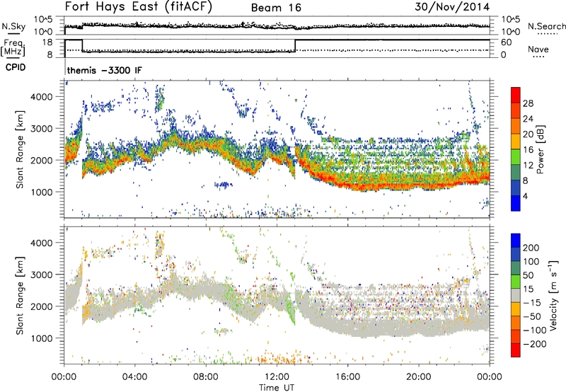Viewport: 566px width, 392px height.
Task: Click the 'themis -3300 IF' text
Action: (x=104, y=70)
